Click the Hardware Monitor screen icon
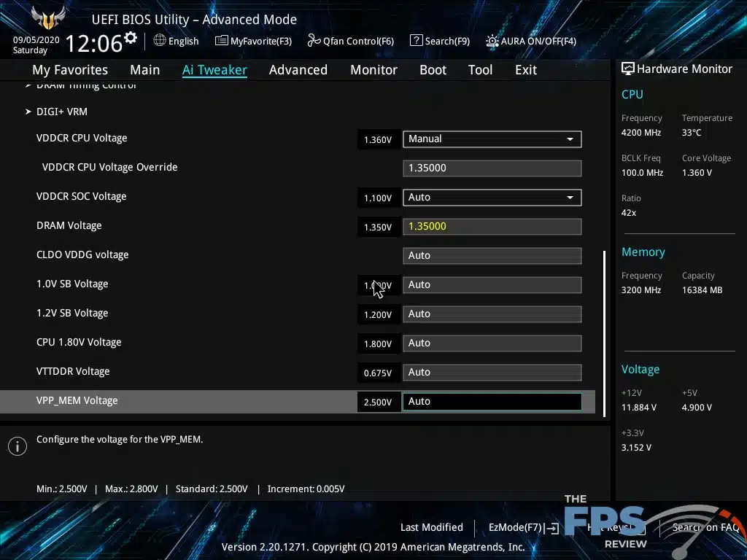 [628, 69]
